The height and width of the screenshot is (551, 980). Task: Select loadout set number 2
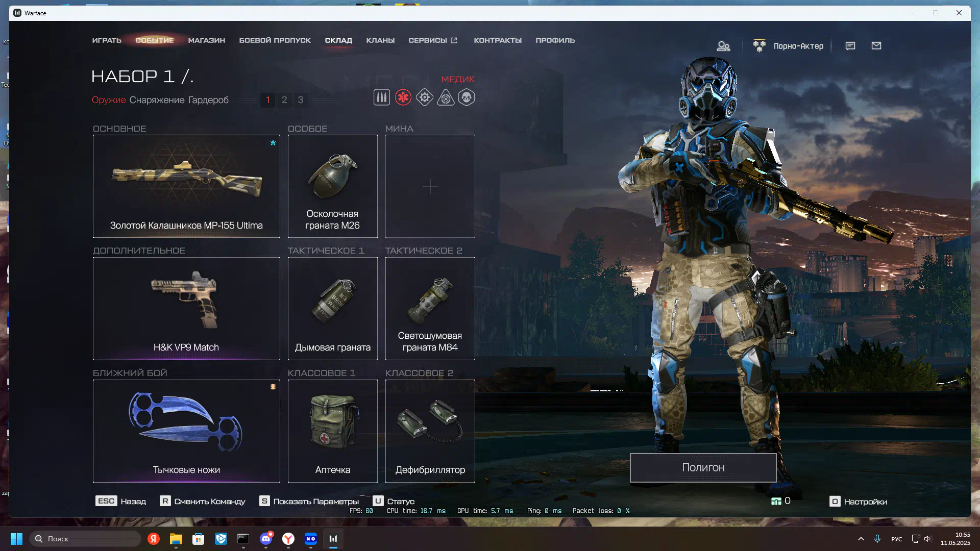[284, 100]
